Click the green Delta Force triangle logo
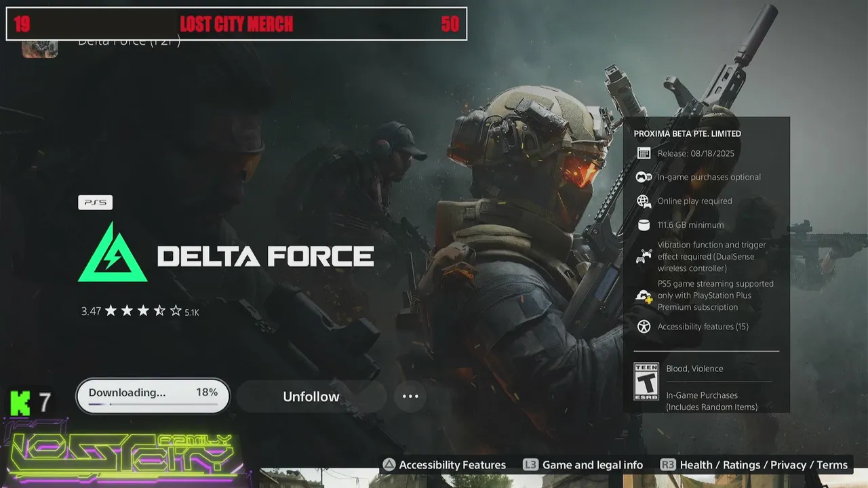Viewport: 868px width, 488px height. click(x=113, y=252)
